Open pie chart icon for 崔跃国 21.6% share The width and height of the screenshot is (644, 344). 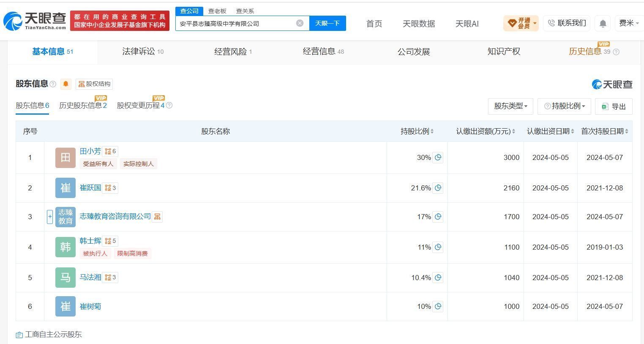pos(438,188)
